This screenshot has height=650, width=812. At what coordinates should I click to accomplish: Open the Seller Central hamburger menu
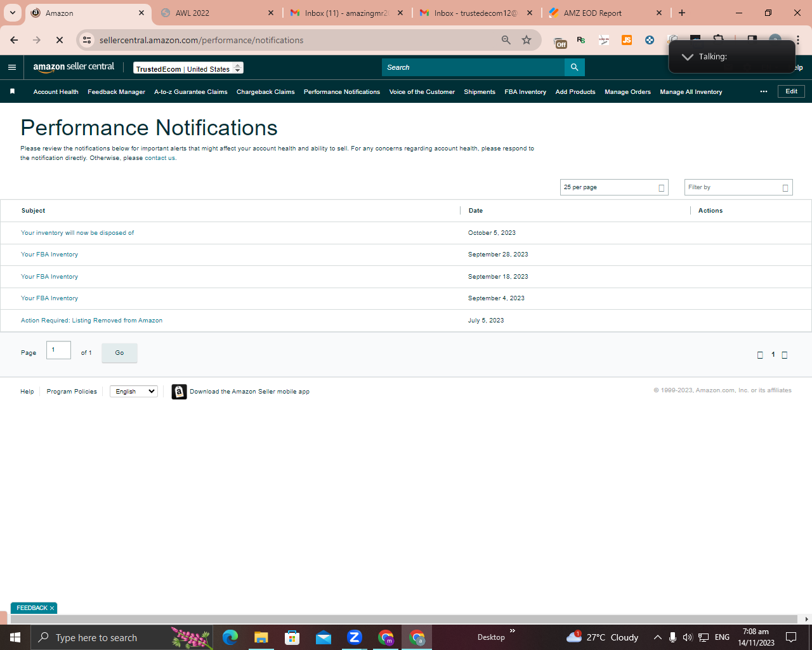pos(12,67)
